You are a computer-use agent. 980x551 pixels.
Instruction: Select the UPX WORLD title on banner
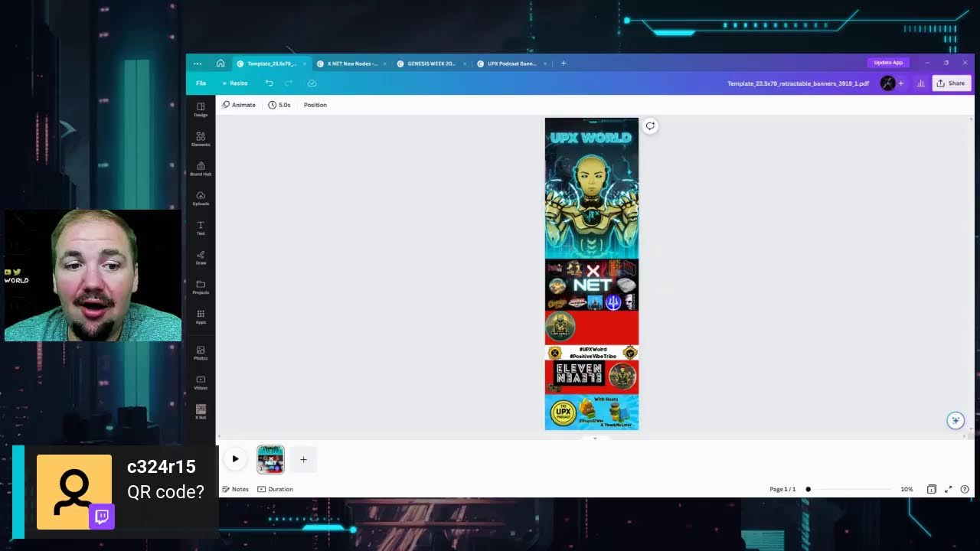click(x=591, y=138)
